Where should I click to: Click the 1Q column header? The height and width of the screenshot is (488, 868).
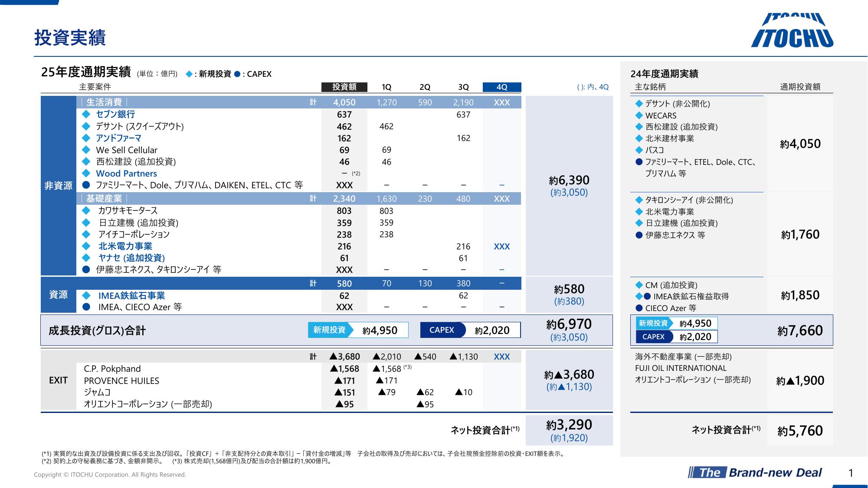[x=387, y=87]
